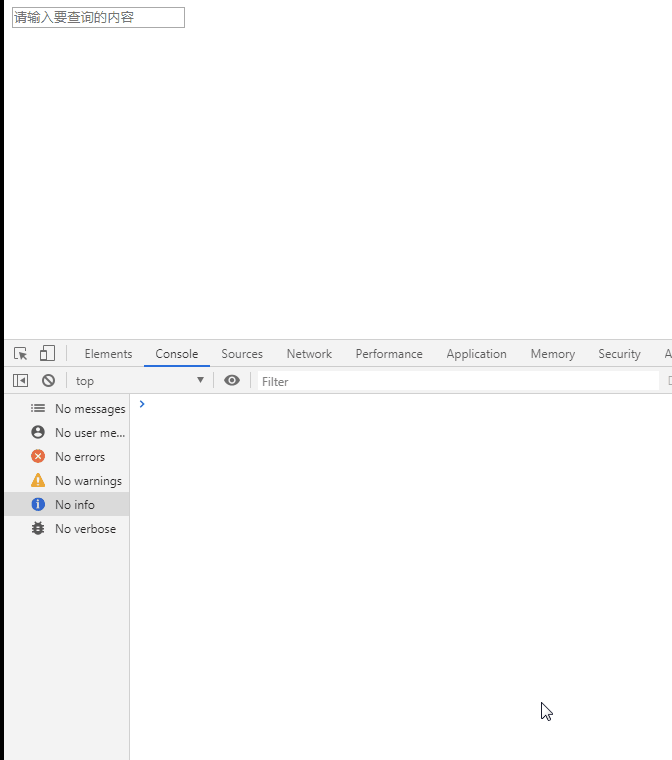Viewport: 672px width, 760px height.
Task: Click the red error circle icon
Action: 38,457
